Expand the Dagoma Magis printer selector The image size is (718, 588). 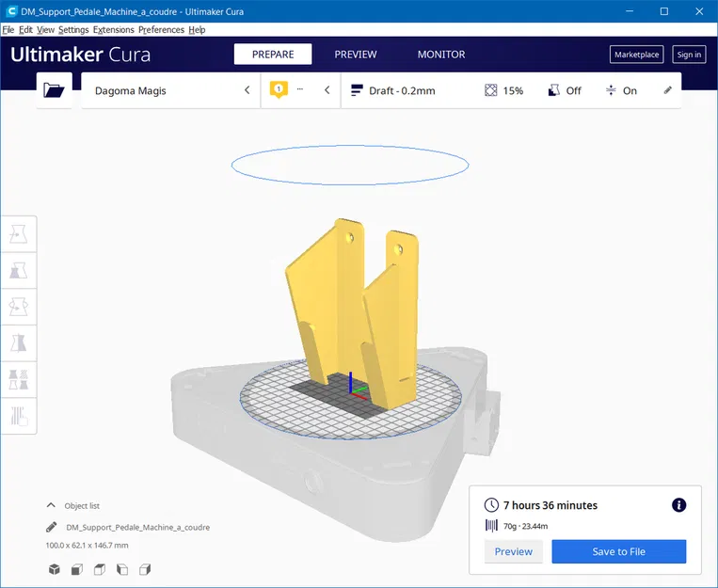[x=170, y=90]
